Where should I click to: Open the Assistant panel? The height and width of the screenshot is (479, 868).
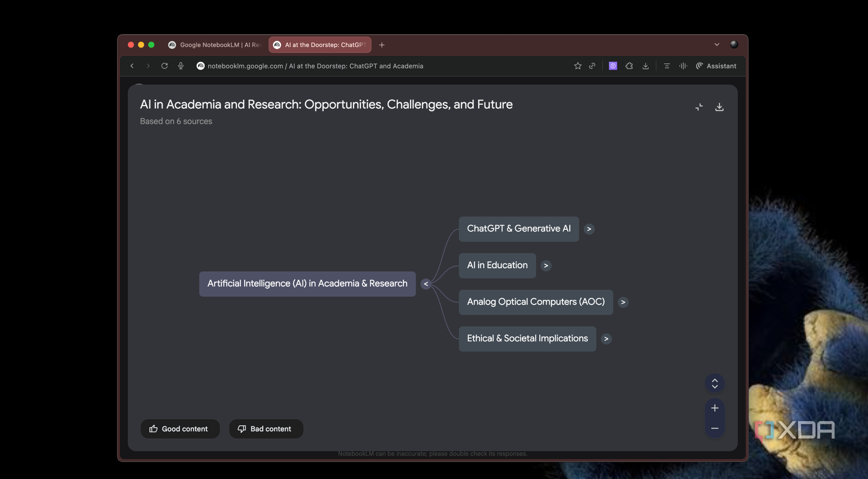coord(716,66)
